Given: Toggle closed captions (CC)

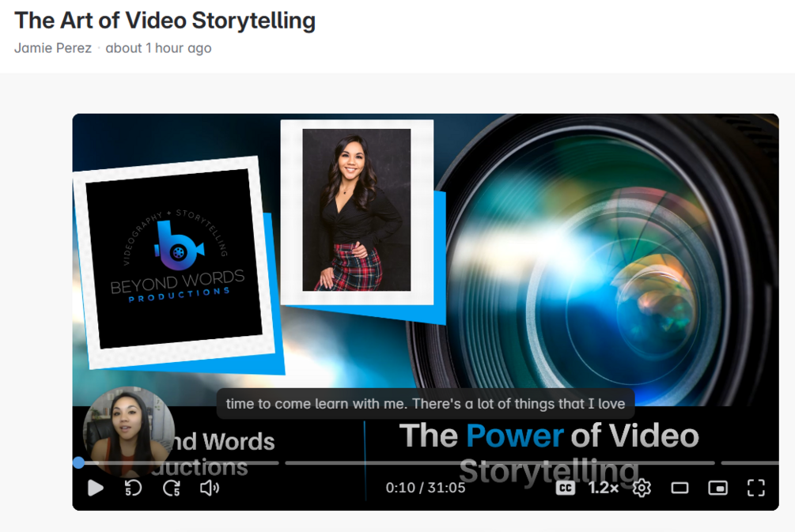Looking at the screenshot, I should coord(566,488).
